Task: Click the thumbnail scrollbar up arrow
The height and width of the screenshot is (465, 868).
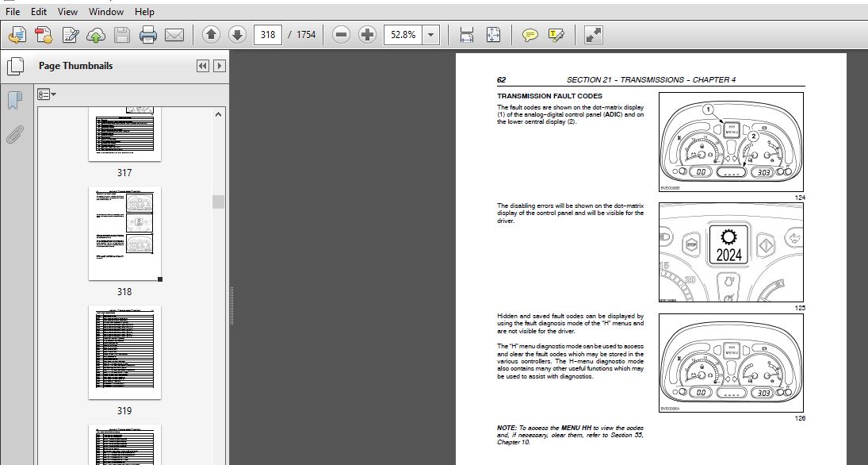Action: [x=218, y=114]
